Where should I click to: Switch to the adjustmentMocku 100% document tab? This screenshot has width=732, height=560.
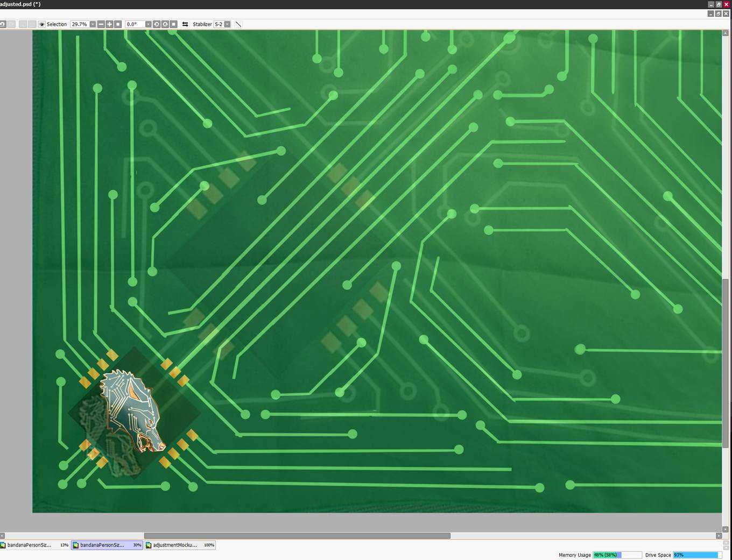click(180, 545)
